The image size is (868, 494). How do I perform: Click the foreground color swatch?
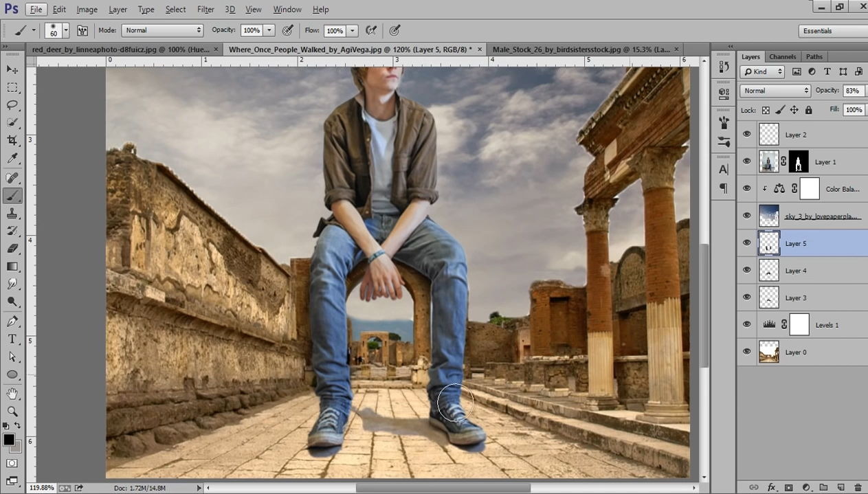point(9,440)
